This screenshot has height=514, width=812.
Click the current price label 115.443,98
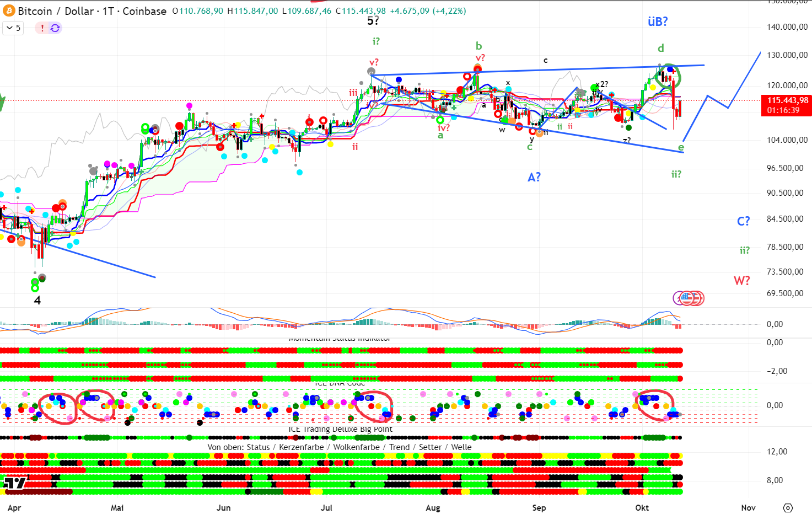click(787, 100)
